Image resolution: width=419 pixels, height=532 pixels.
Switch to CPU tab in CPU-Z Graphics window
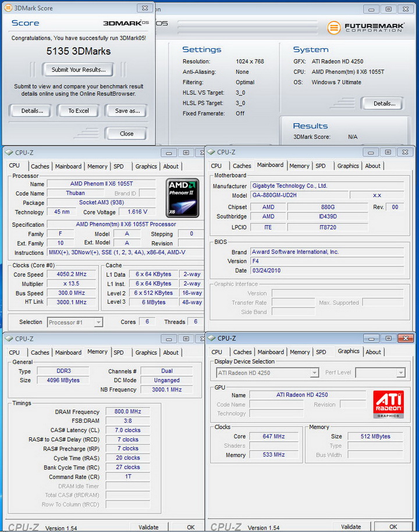click(216, 352)
